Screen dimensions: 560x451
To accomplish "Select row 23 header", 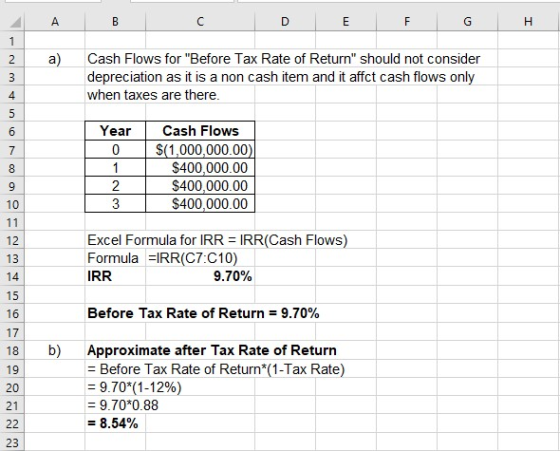I will tap(12, 442).
